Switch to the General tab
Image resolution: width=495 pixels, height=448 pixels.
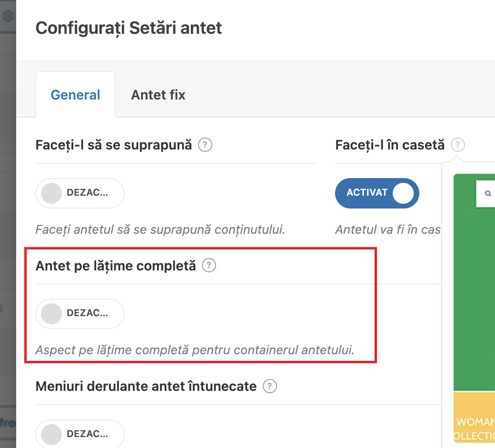[76, 95]
